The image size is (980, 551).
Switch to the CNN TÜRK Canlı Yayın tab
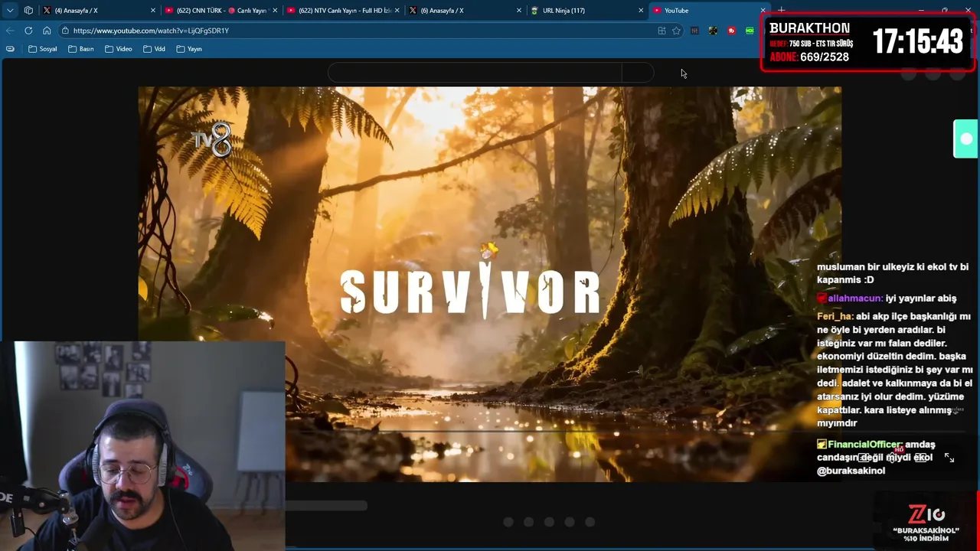tap(220, 11)
